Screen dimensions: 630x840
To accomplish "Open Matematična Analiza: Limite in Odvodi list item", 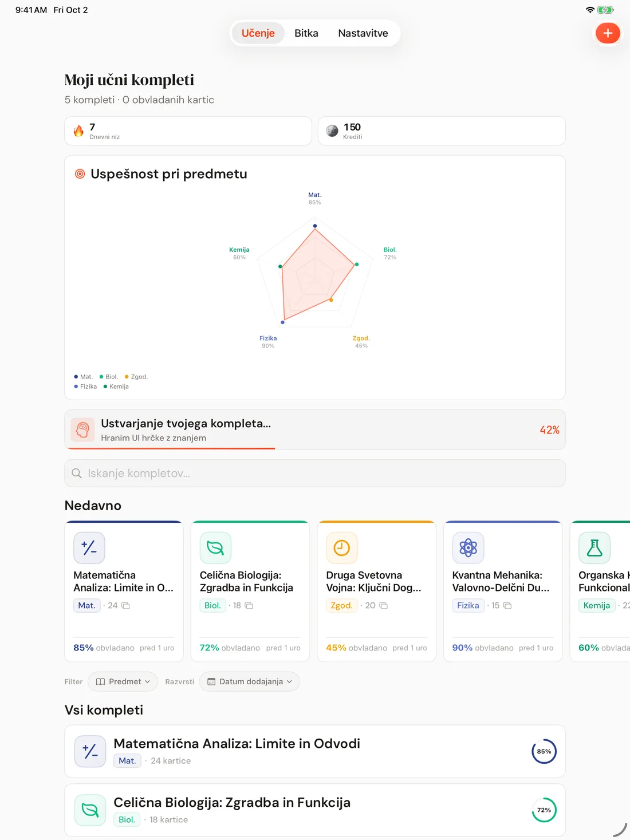I will (315, 751).
